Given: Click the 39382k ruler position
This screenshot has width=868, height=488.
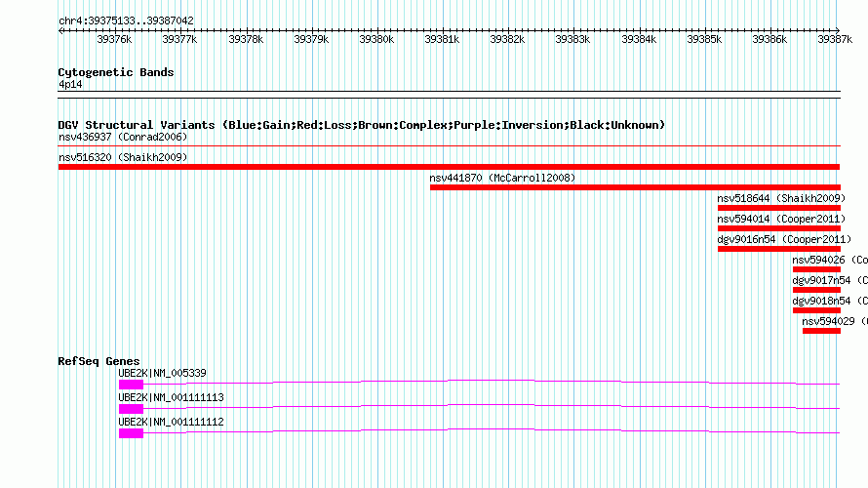Looking at the screenshot, I should [507, 39].
